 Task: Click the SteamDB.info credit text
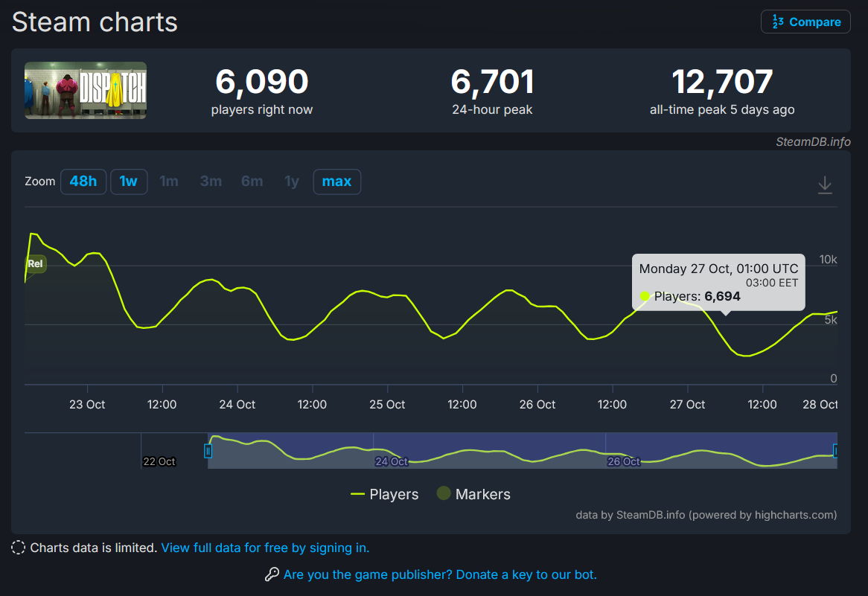813,141
